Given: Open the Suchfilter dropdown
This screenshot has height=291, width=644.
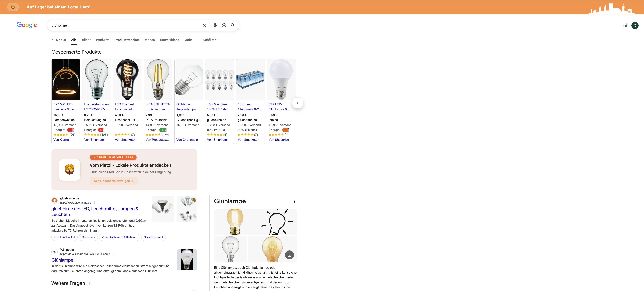Looking at the screenshot, I should [210, 40].
